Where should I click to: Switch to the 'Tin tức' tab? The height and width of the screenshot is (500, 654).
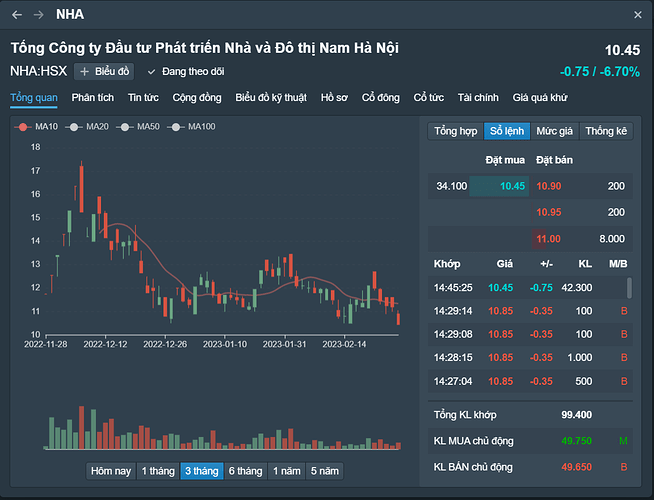[143, 98]
